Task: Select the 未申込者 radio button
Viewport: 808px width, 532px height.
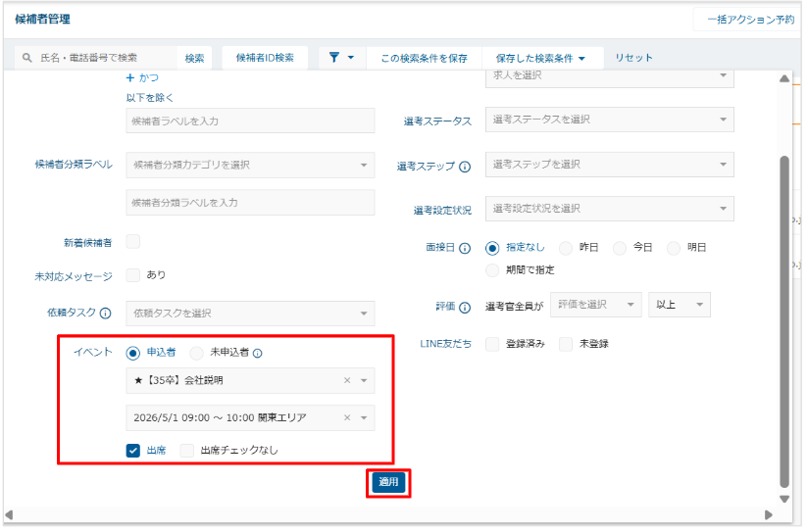Action: coord(197,353)
